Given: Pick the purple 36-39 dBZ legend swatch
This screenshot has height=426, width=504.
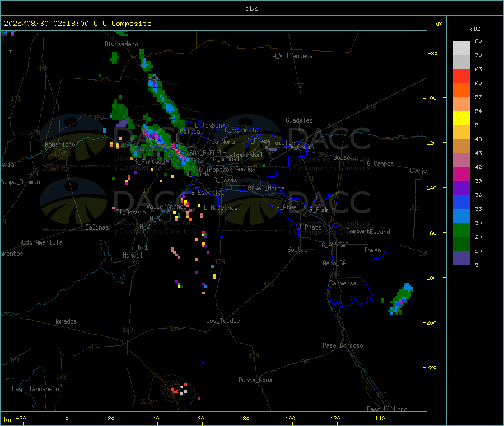Looking at the screenshot, I should (461, 188).
